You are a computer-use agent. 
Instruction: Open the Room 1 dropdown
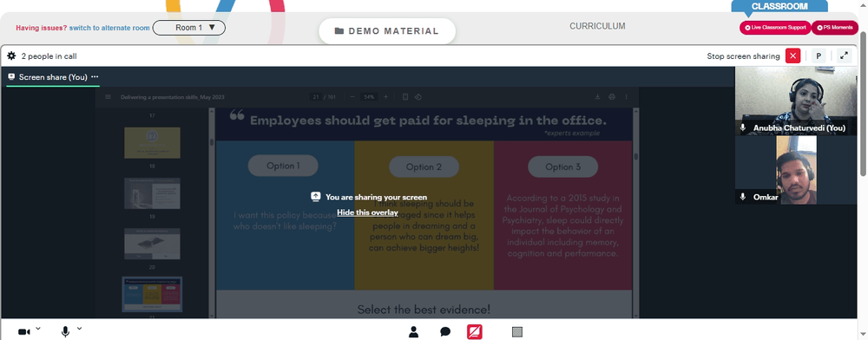tap(188, 28)
